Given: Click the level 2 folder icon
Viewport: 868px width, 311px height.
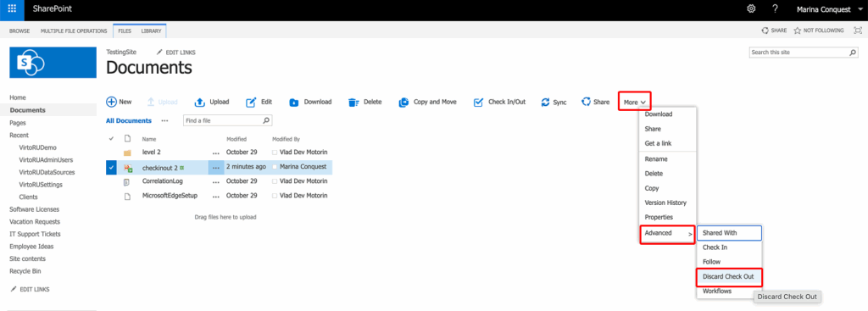Looking at the screenshot, I should pyautogui.click(x=127, y=153).
